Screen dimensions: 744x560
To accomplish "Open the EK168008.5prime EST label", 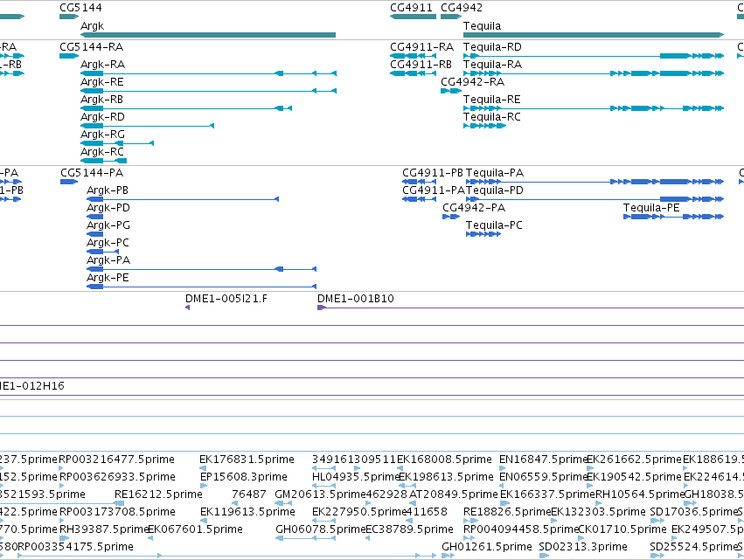I will (x=444, y=460).
